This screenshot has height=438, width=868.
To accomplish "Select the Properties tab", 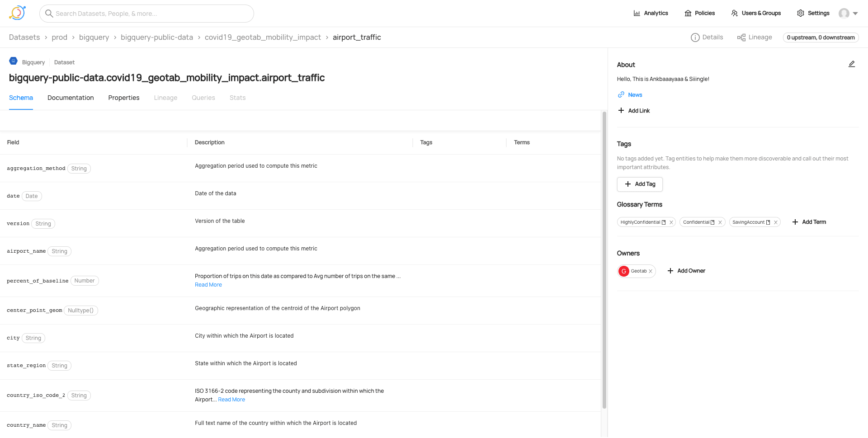I will point(124,98).
